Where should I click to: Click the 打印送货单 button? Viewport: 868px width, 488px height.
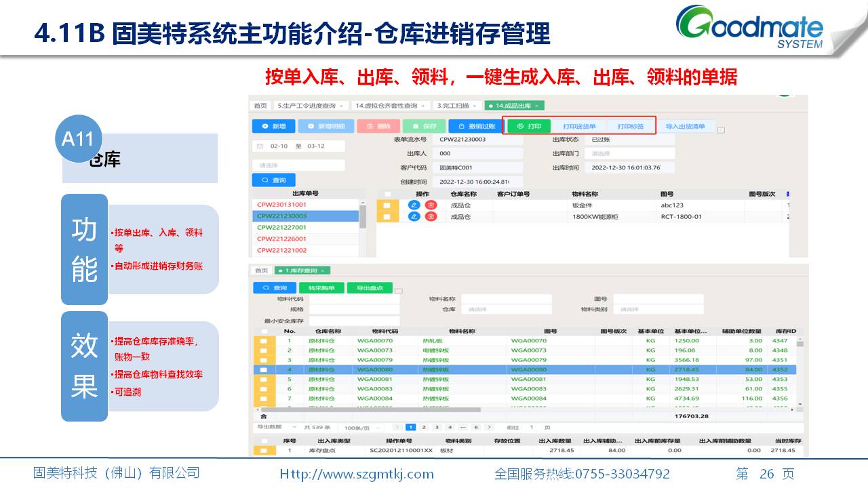(x=579, y=126)
